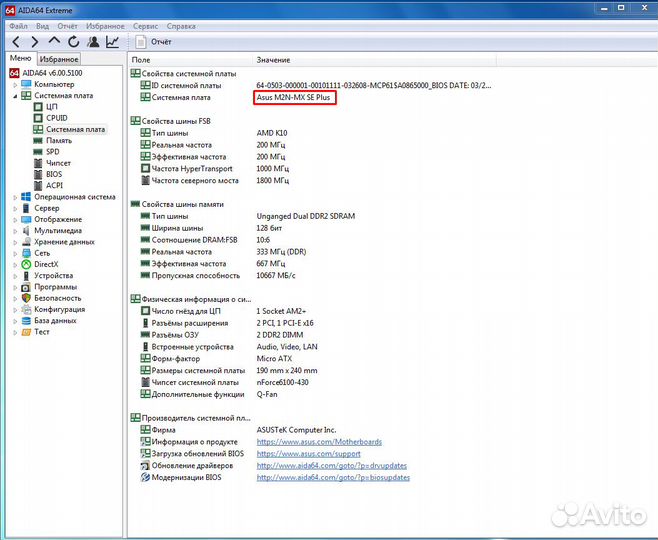Screen dimensions: 658x540
Task: Select the SPD icon in the tree
Action: point(38,152)
